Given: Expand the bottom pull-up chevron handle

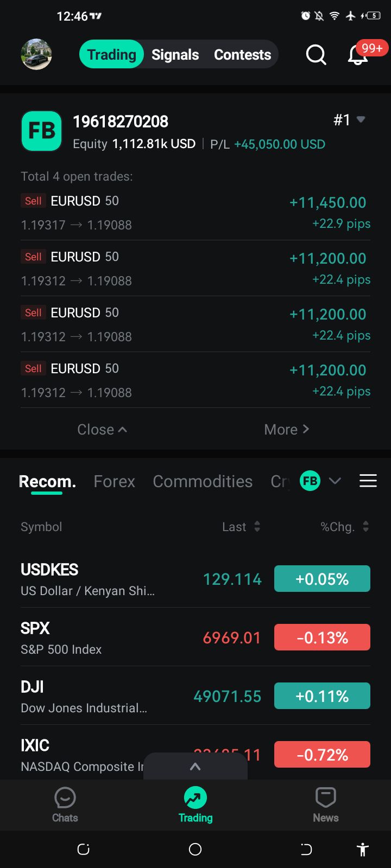Looking at the screenshot, I should [195, 767].
